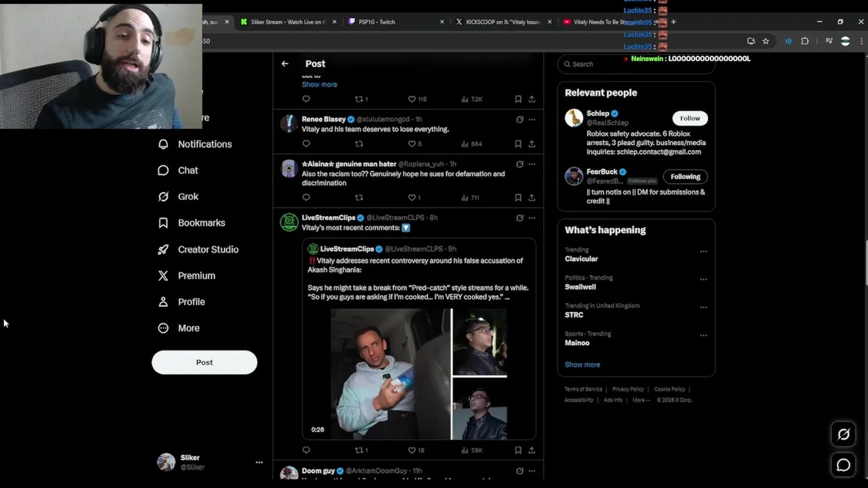This screenshot has height=488, width=868.
Task: Bookmark Alaina's comment
Action: [518, 198]
